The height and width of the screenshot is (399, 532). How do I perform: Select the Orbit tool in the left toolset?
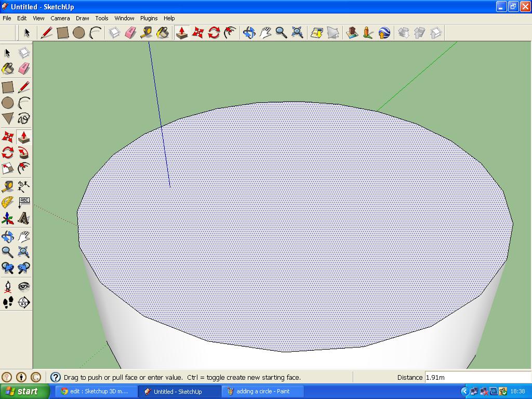click(x=8, y=236)
